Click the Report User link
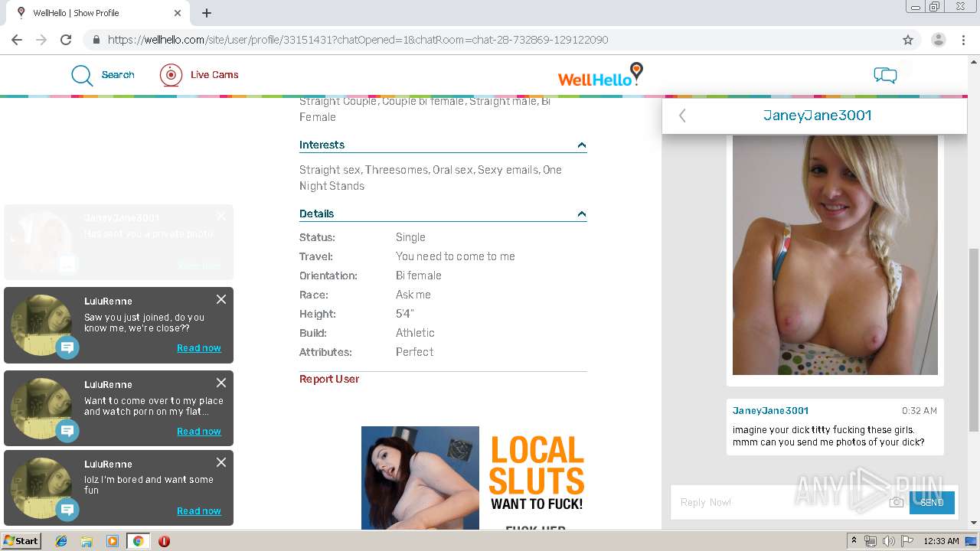The height and width of the screenshot is (551, 980). tap(329, 379)
